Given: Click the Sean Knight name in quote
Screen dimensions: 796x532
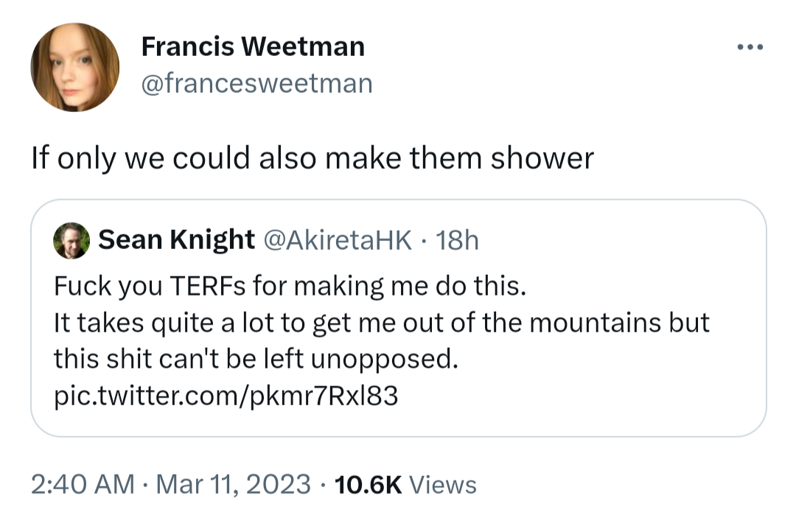Looking at the screenshot, I should 176,239.
